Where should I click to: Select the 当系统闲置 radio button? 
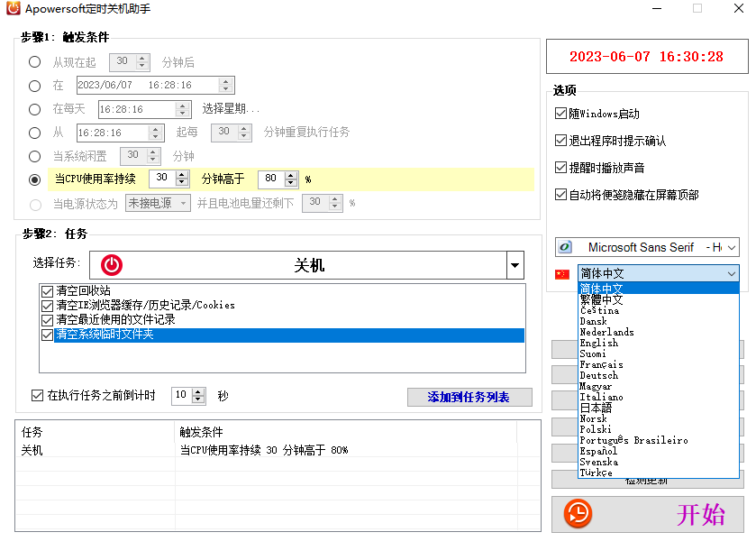pyautogui.click(x=35, y=156)
